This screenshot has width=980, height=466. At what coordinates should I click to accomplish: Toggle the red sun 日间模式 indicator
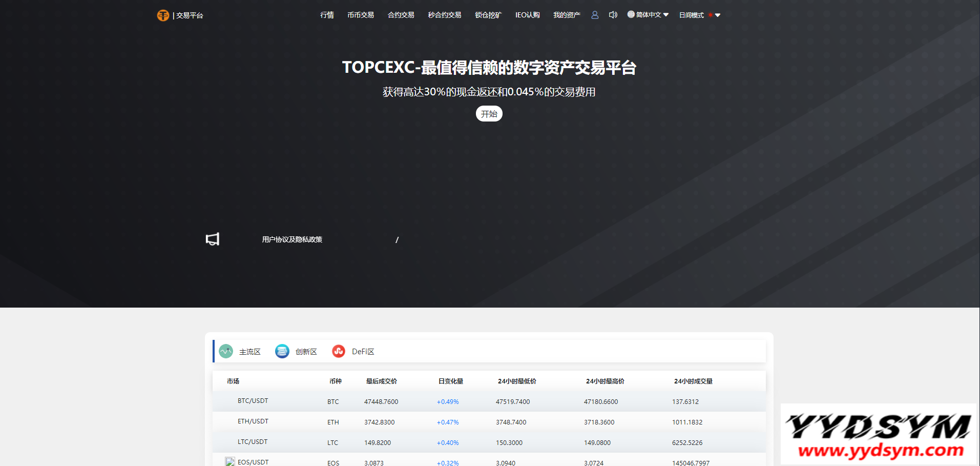[x=711, y=15]
